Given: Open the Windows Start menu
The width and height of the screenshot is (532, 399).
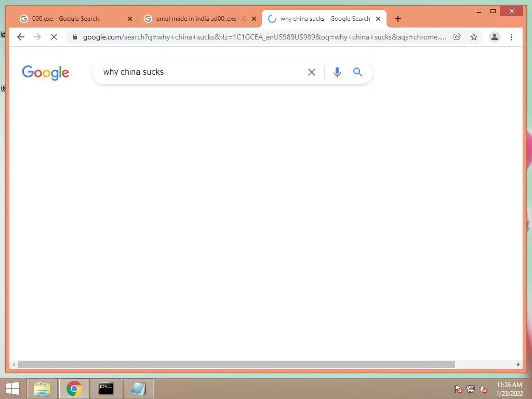Looking at the screenshot, I should pyautogui.click(x=12, y=389).
